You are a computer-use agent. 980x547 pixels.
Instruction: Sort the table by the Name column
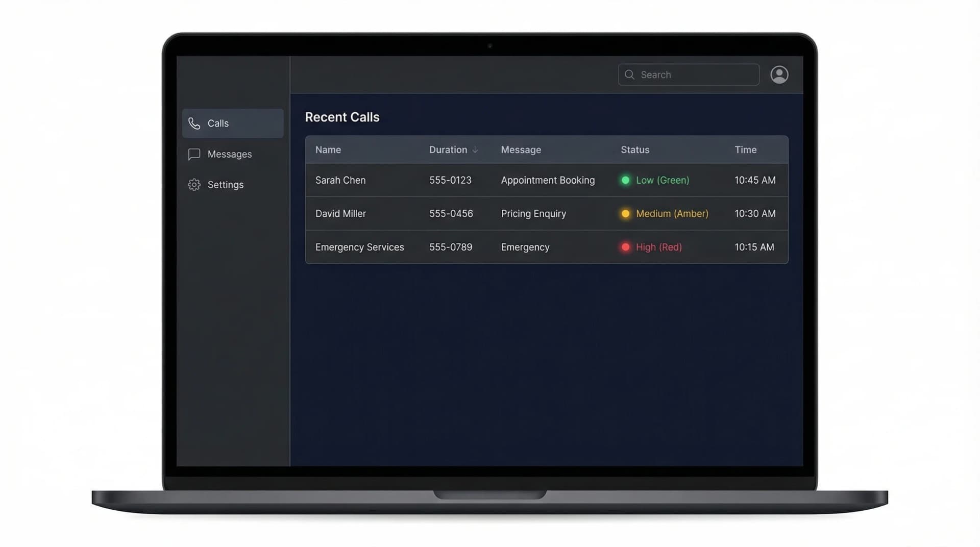(x=328, y=150)
